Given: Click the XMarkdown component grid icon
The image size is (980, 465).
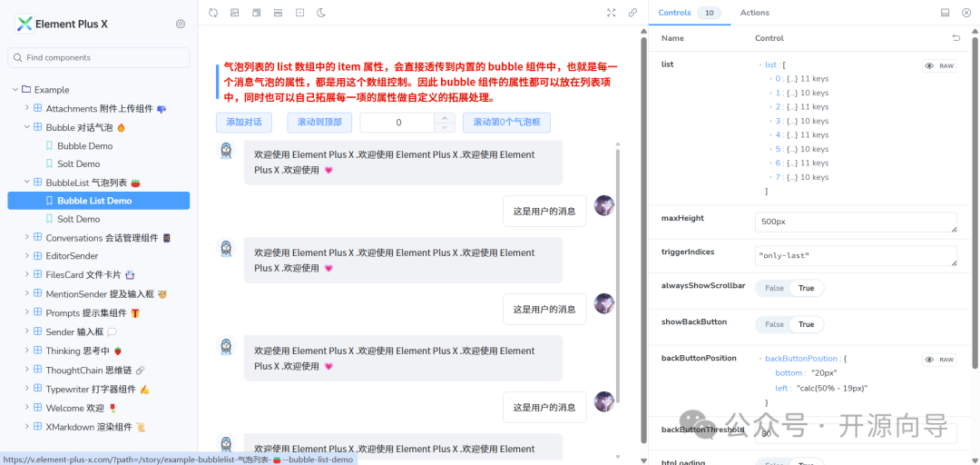Looking at the screenshot, I should pos(37,427).
